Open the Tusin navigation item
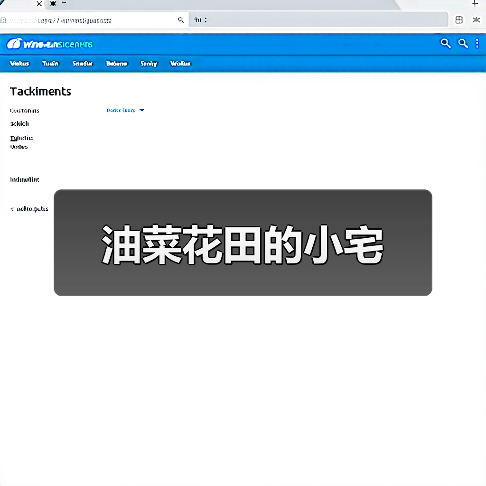The width and height of the screenshot is (486, 486). click(x=50, y=63)
